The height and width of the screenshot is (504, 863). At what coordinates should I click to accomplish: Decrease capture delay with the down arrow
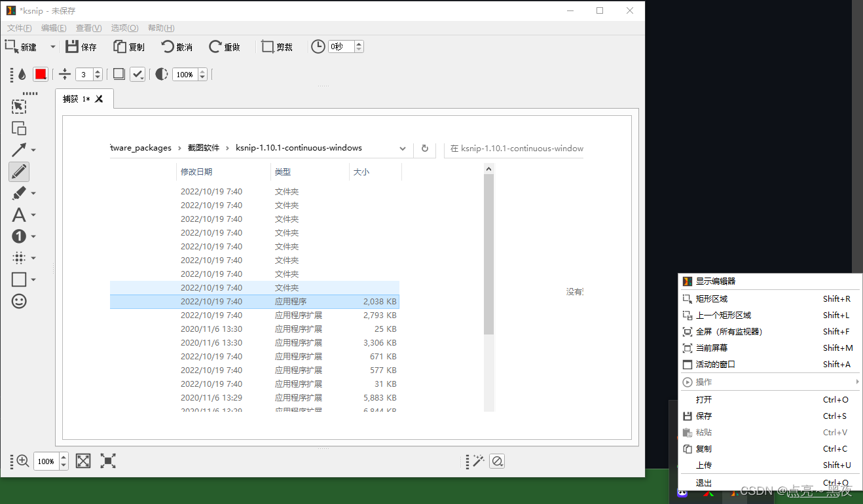pyautogui.click(x=359, y=50)
